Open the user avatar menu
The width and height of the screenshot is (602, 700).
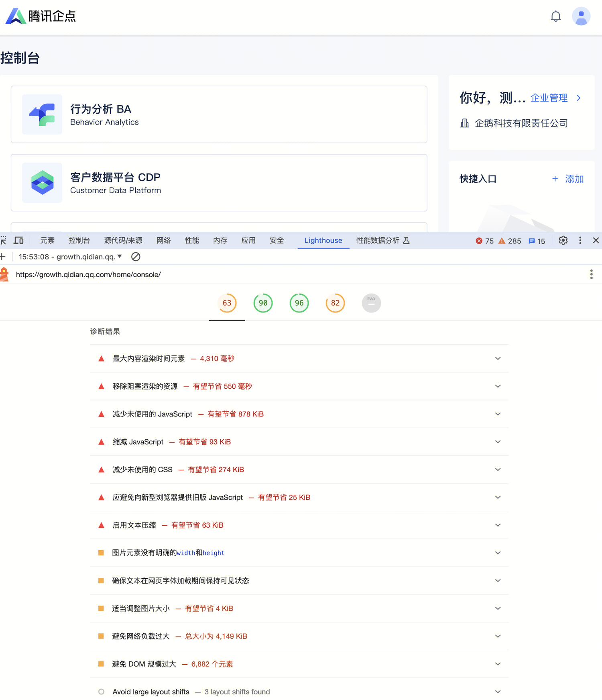click(581, 16)
